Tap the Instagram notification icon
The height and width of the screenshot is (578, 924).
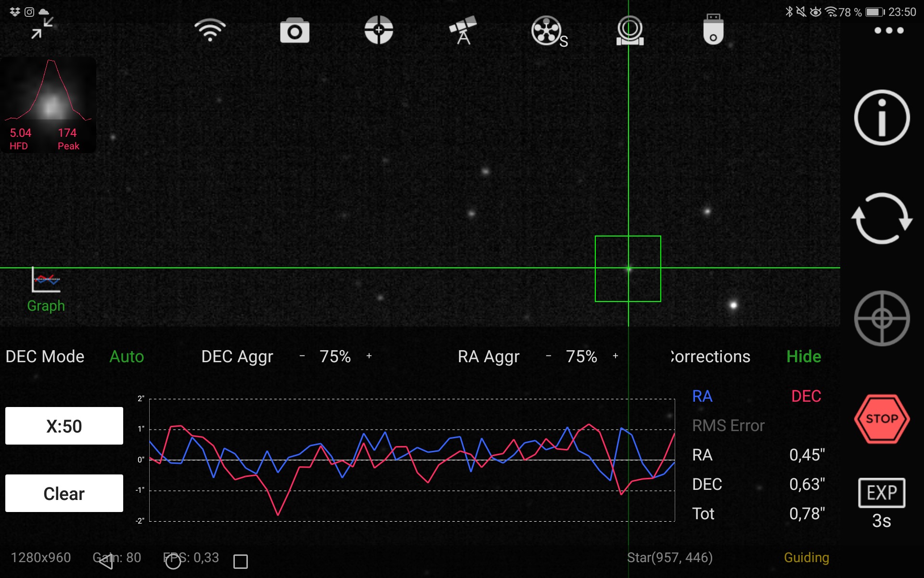(x=29, y=12)
